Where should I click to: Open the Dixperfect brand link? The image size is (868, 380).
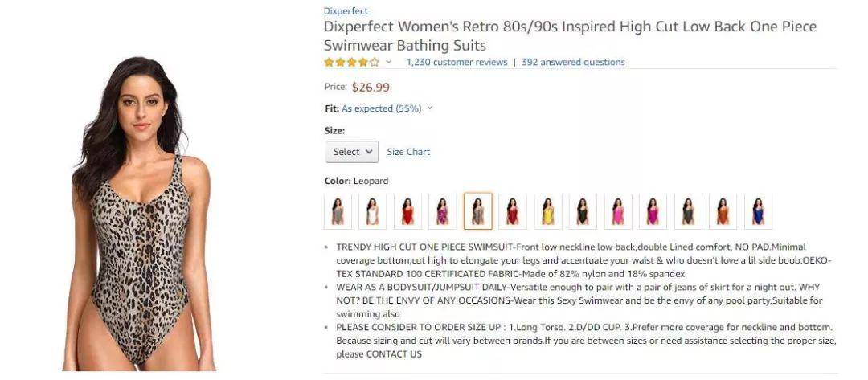(346, 11)
